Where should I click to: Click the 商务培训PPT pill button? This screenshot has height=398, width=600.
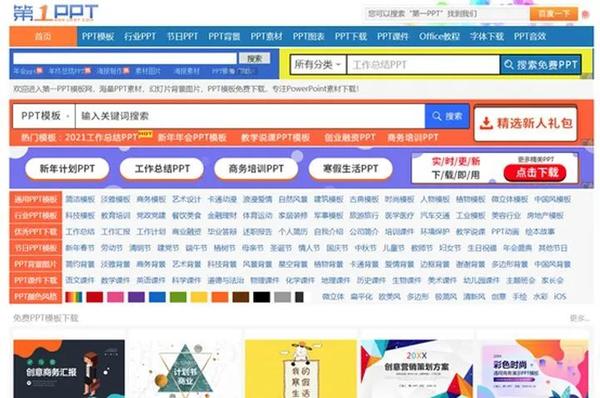tap(256, 169)
